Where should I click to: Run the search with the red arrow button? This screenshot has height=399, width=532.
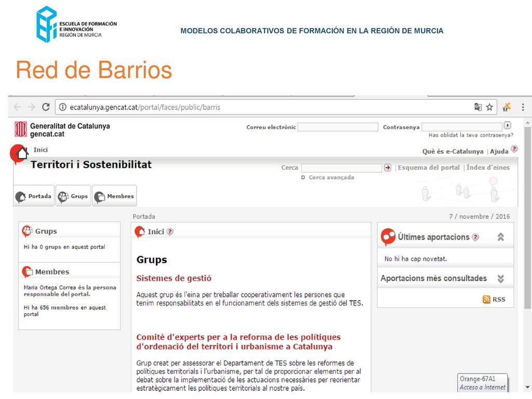coord(388,168)
